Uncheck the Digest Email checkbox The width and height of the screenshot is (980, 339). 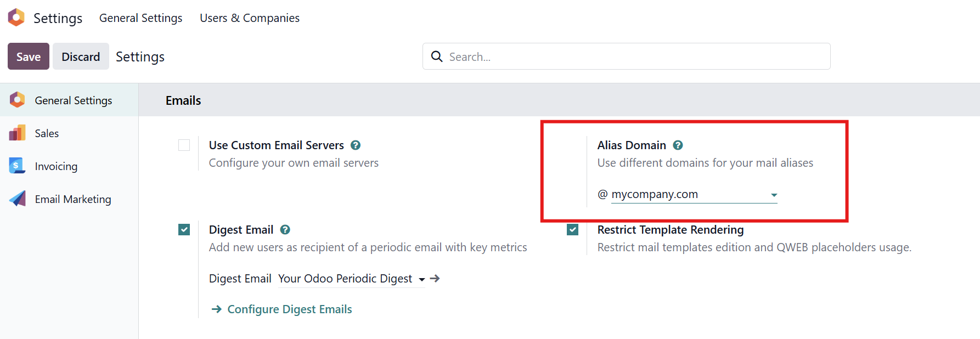[x=184, y=230]
